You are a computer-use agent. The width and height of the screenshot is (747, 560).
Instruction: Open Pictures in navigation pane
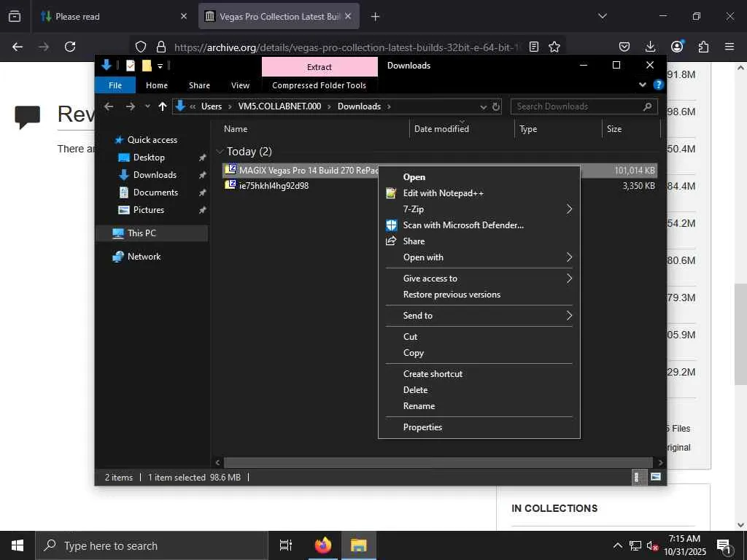(x=149, y=210)
